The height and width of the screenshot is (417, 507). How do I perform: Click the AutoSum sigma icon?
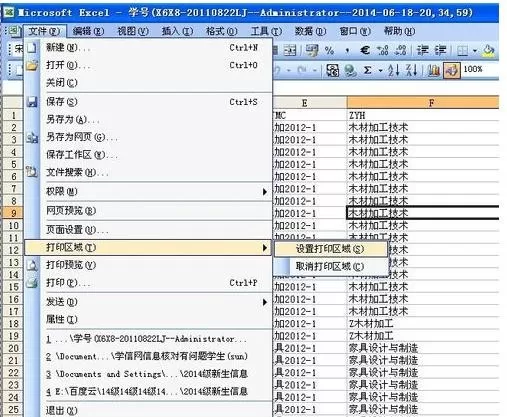click(367, 70)
